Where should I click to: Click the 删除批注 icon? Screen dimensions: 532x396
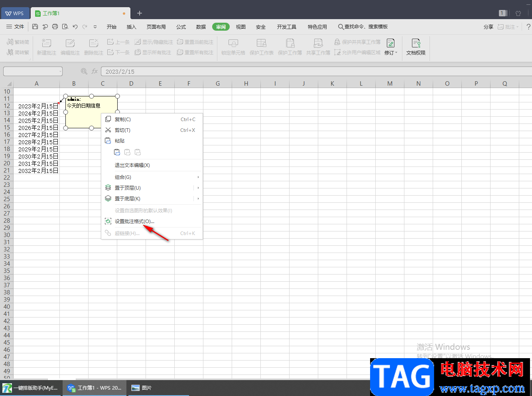[x=94, y=43]
